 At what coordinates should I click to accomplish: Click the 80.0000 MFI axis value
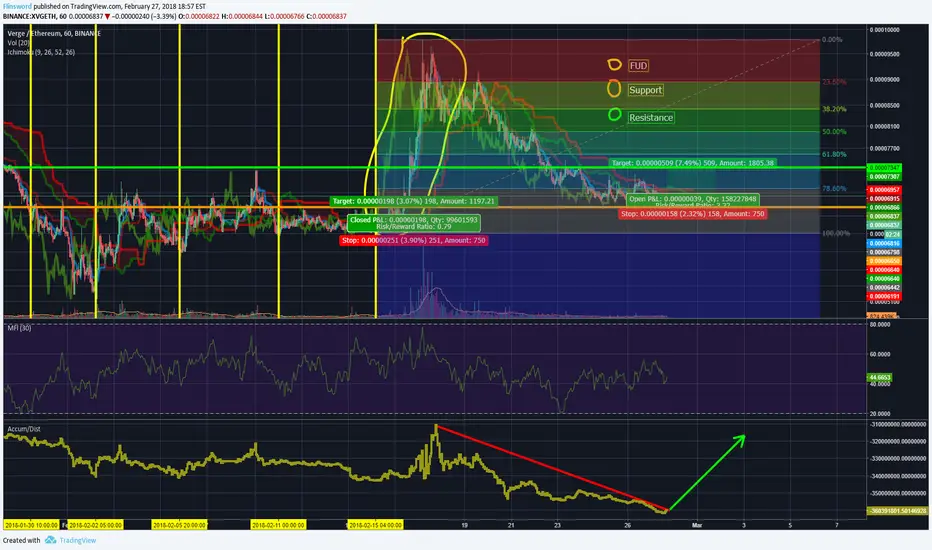pyautogui.click(x=880, y=325)
